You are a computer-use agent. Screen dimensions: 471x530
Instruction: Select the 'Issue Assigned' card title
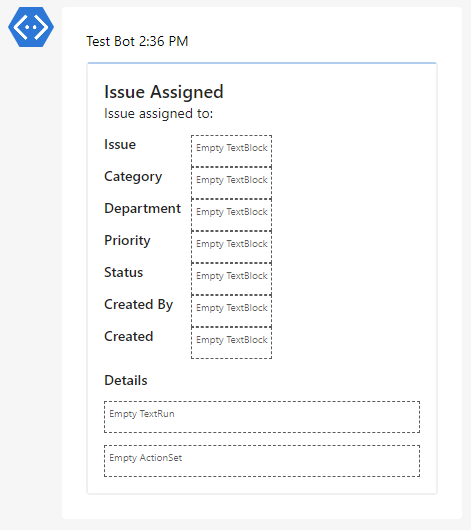(x=164, y=92)
